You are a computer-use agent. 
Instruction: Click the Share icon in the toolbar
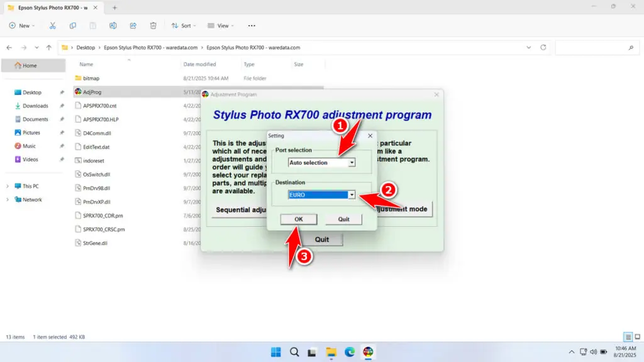click(133, 25)
